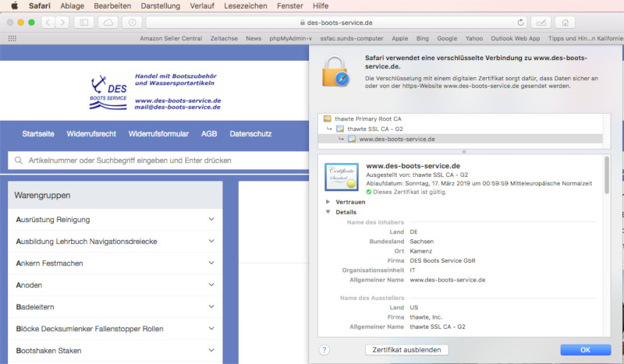Open iCloud Tabs cloud icon
Viewport: 624px width, 364px height.
pos(108,23)
